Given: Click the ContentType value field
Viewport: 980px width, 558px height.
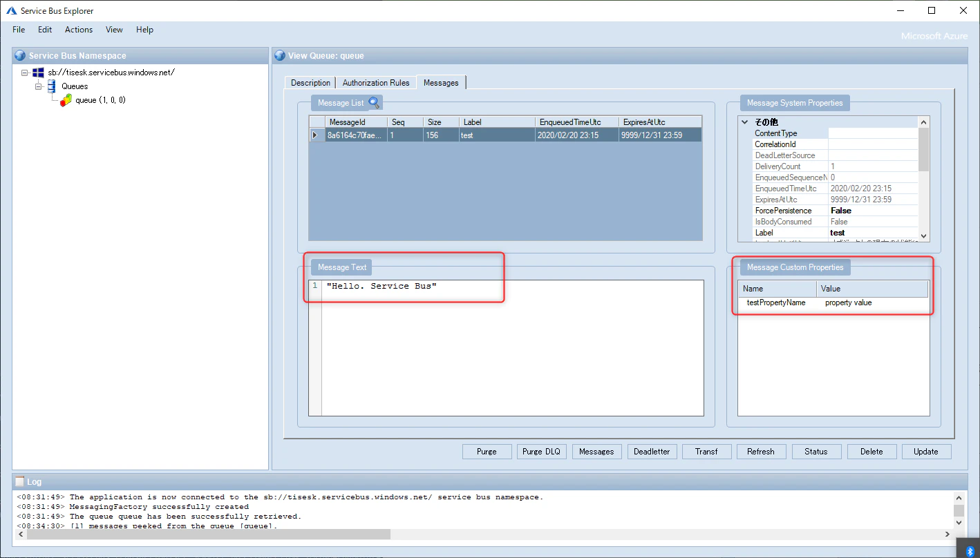Looking at the screenshot, I should coord(873,133).
